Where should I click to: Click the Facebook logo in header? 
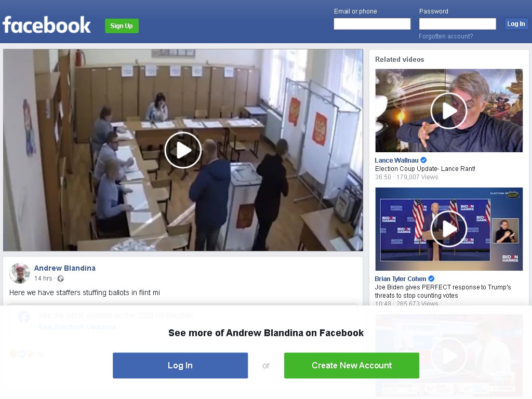tap(46, 25)
